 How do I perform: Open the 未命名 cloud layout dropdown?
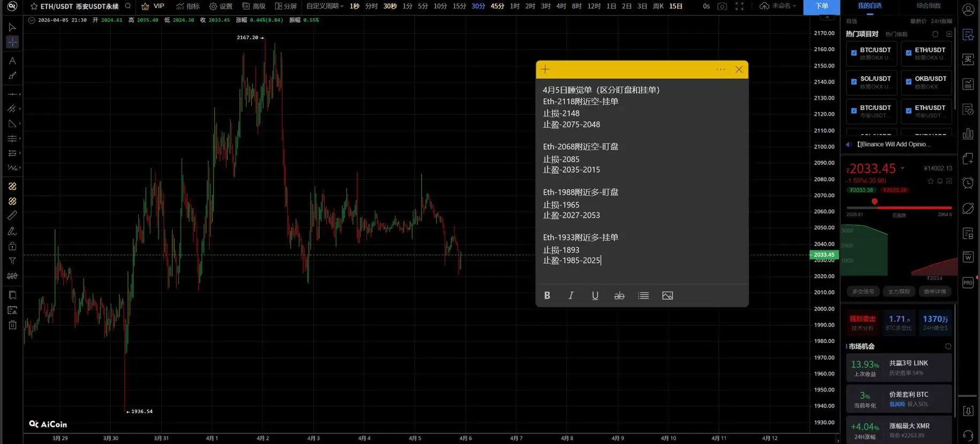click(778, 6)
